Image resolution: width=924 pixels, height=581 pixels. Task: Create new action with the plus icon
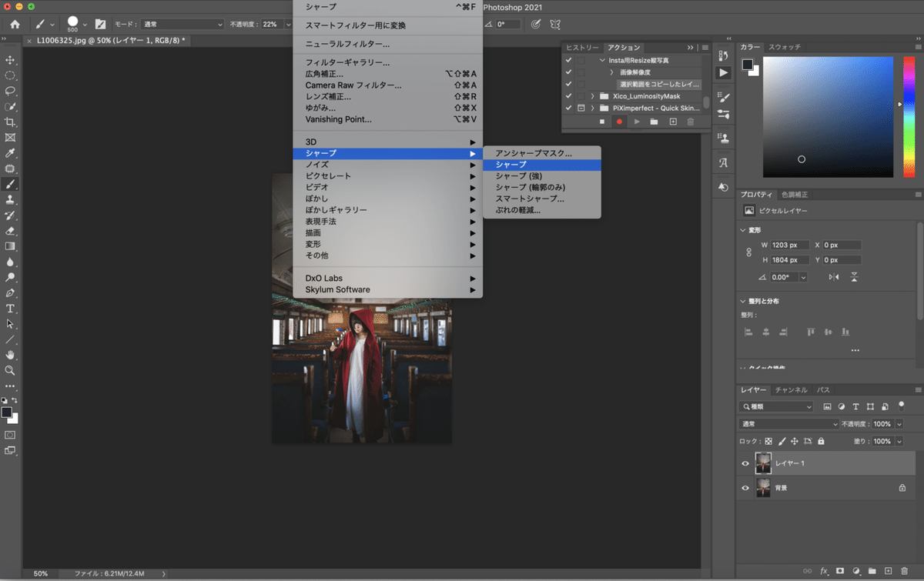click(x=672, y=122)
